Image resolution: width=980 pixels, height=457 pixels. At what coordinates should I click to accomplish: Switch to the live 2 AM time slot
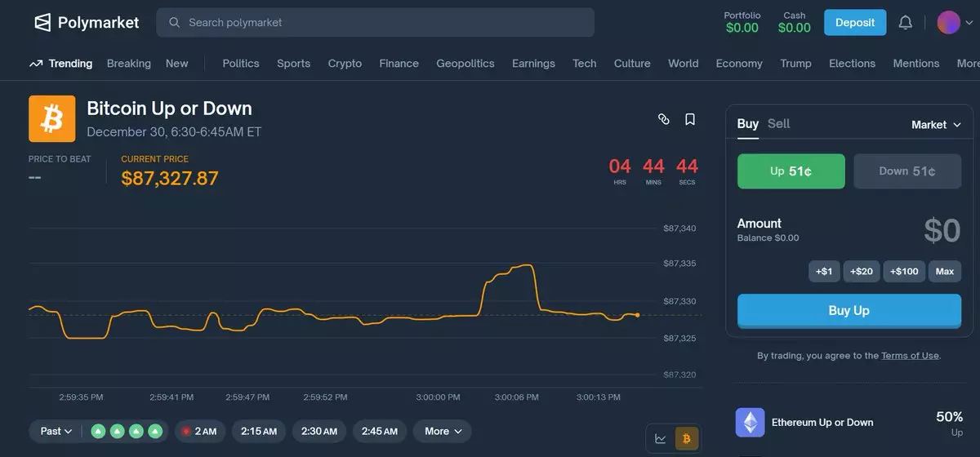[200, 431]
